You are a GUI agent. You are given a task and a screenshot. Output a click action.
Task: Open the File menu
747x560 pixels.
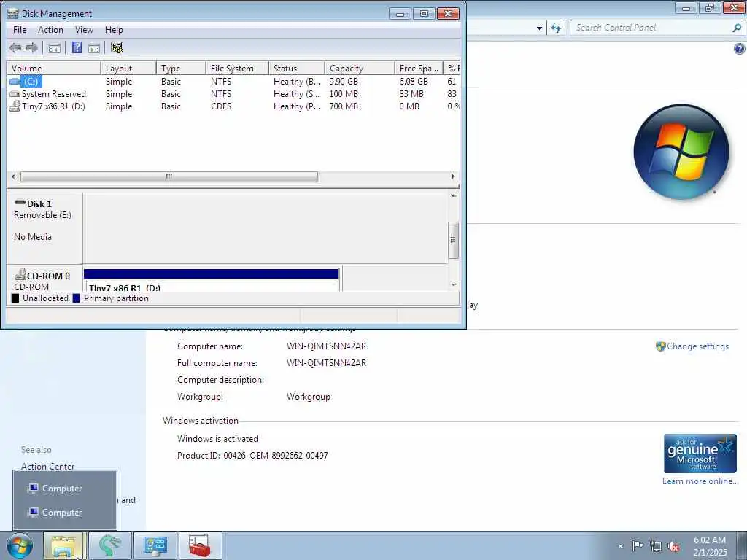tap(20, 29)
